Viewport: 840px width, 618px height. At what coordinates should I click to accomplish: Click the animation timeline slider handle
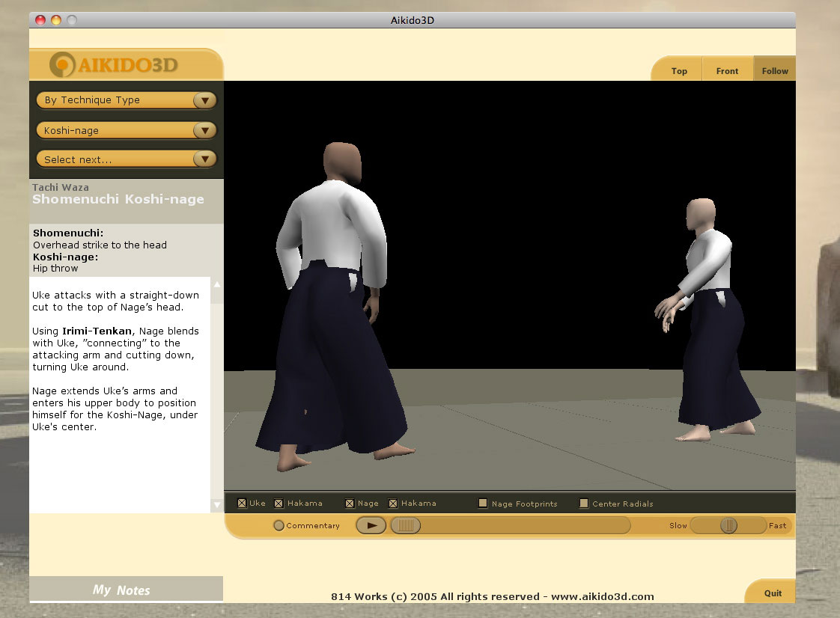point(406,525)
